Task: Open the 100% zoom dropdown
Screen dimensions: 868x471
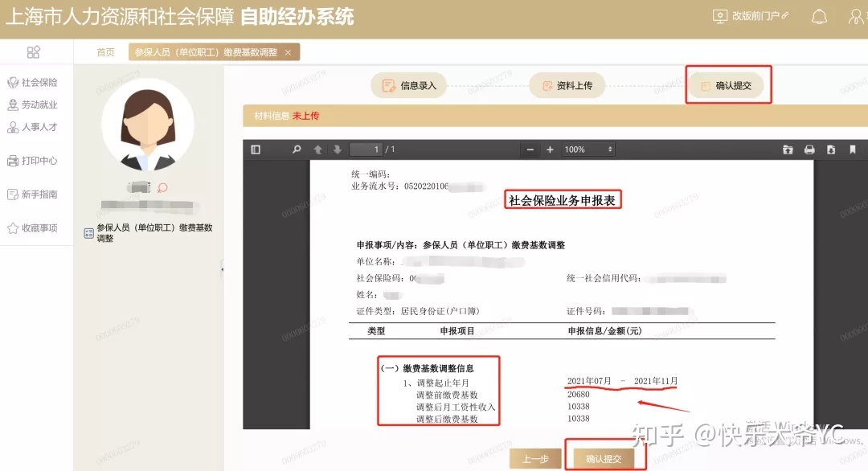Action: point(588,149)
